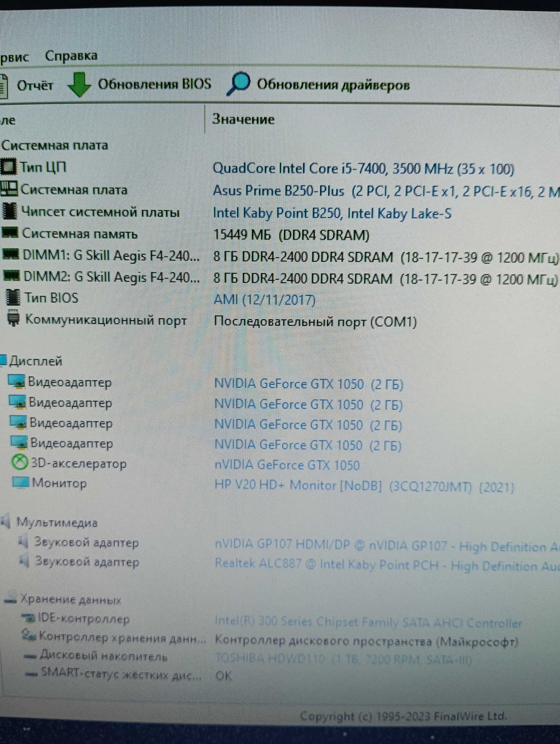560x744 pixels.
Task: Click the DIMM1 memory module icon
Action: coord(10,254)
